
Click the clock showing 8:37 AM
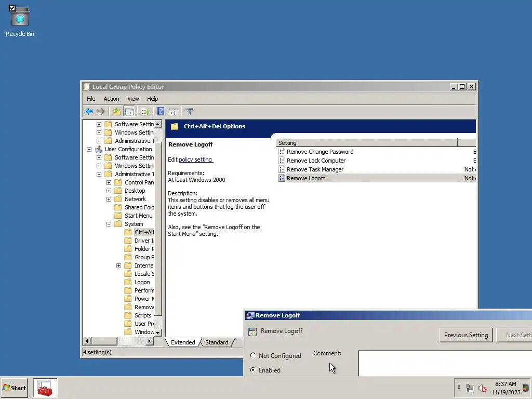tap(505, 384)
